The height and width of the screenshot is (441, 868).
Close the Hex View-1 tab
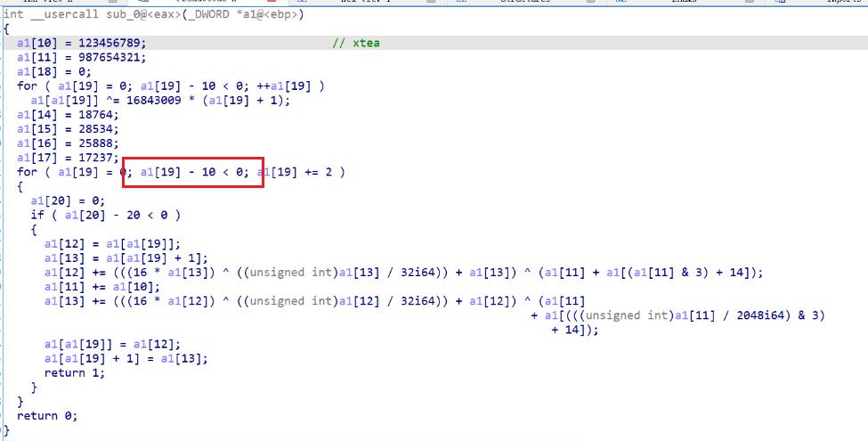(x=431, y=2)
